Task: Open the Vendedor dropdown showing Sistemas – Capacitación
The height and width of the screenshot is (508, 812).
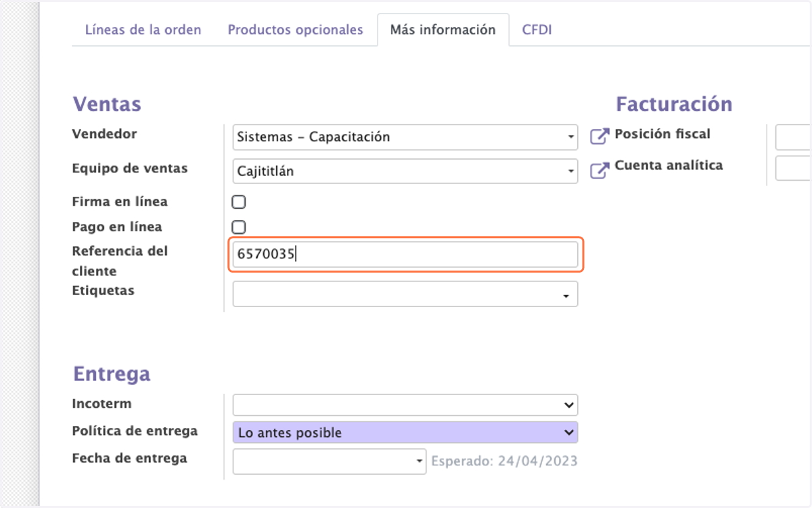Action: pos(405,137)
